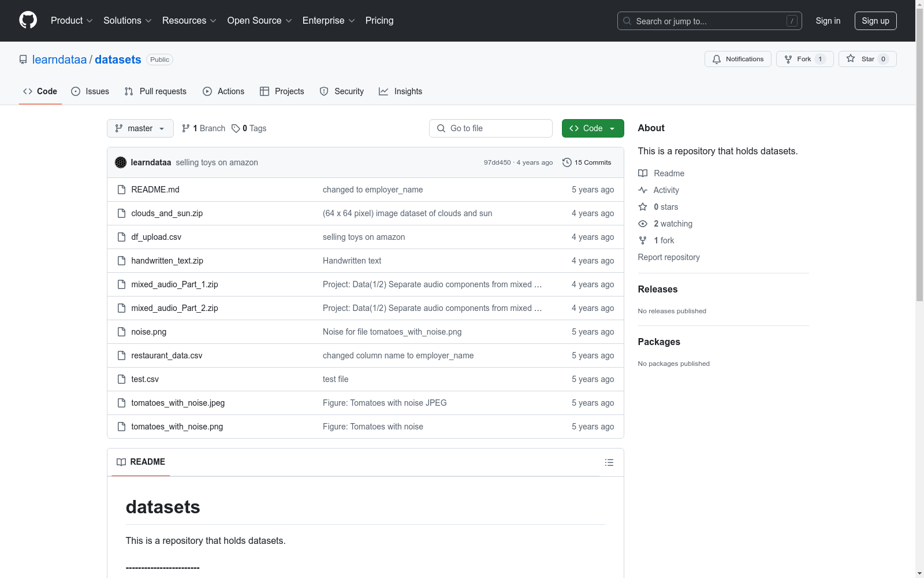Click the eye icon beside 2 watching

tap(643, 224)
